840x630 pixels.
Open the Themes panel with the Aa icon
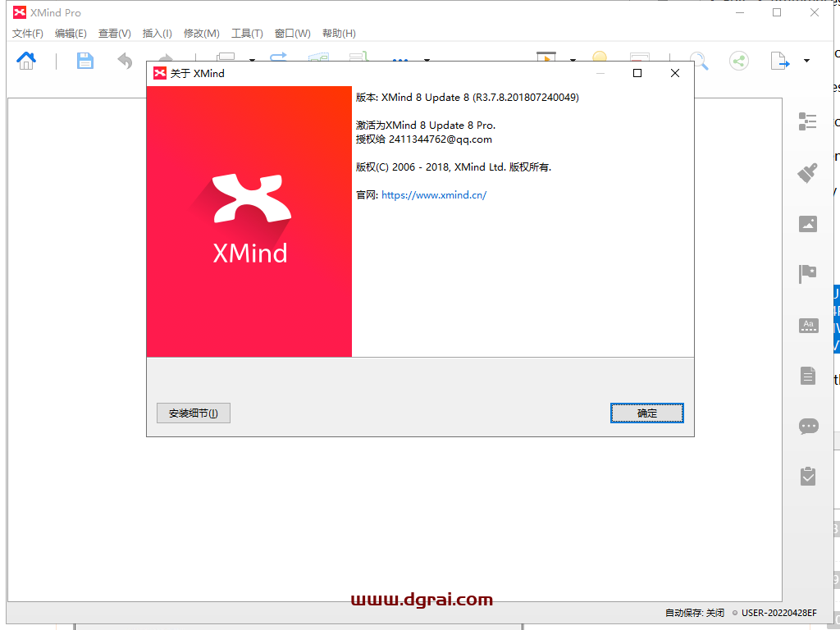(x=808, y=325)
